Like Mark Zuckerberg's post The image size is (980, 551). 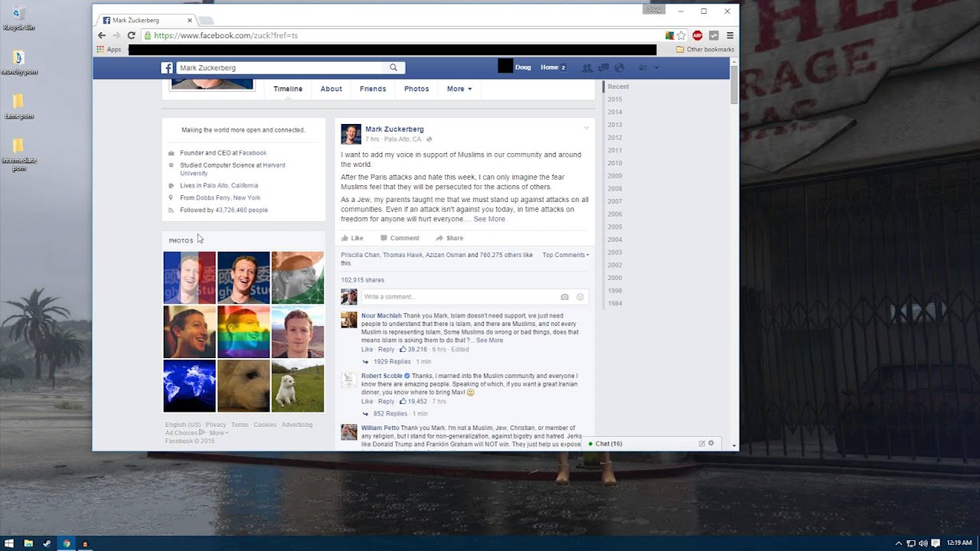(x=352, y=238)
